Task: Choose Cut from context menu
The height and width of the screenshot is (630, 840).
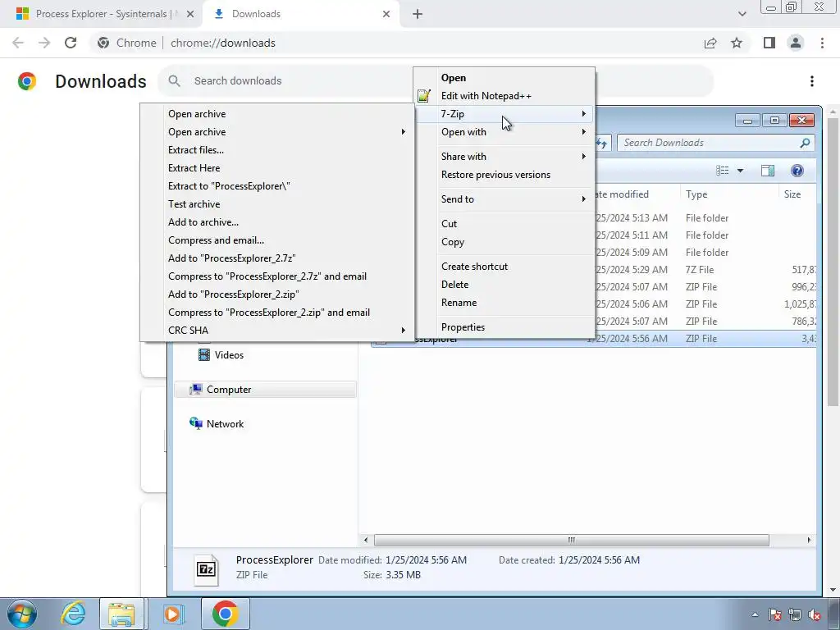Action: click(x=504, y=224)
